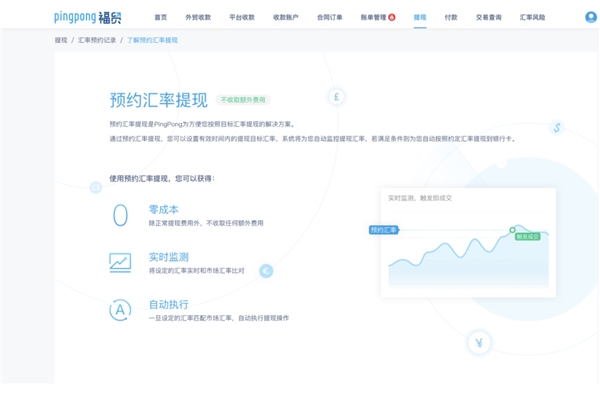Click the dollar sign currency bubble
This screenshot has width=600, height=400.
coord(557,127)
